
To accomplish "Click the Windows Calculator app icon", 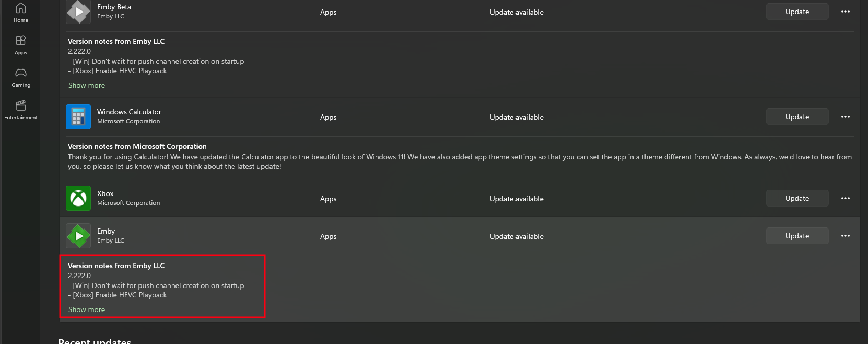I will pos(78,117).
